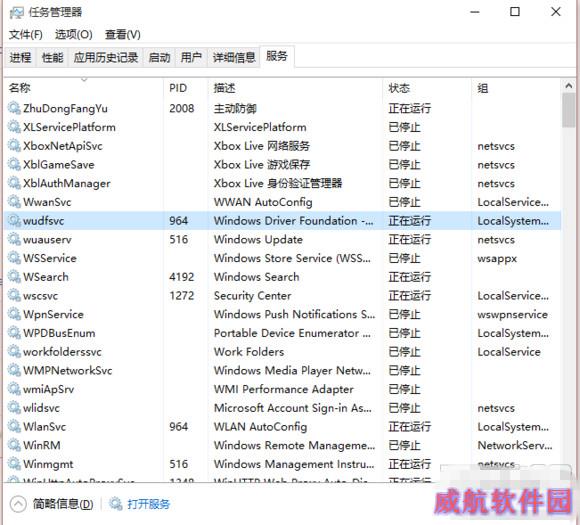The height and width of the screenshot is (525, 580).
Task: Click the 正在运行 status of wuauserv
Action: click(409, 239)
